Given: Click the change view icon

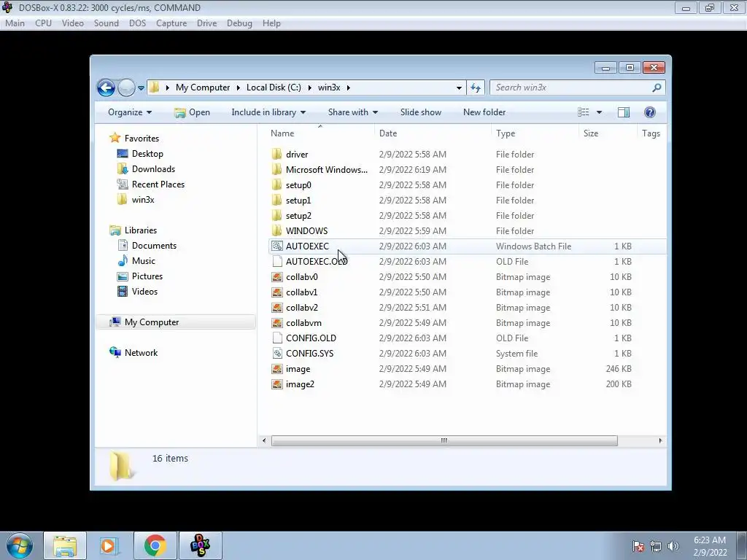Looking at the screenshot, I should (x=583, y=112).
